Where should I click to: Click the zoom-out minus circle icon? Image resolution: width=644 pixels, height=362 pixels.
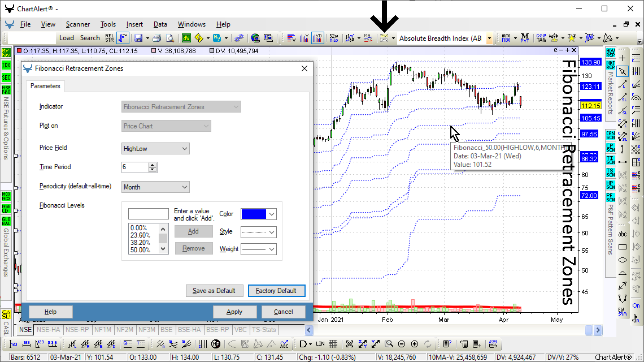pyautogui.click(x=402, y=344)
